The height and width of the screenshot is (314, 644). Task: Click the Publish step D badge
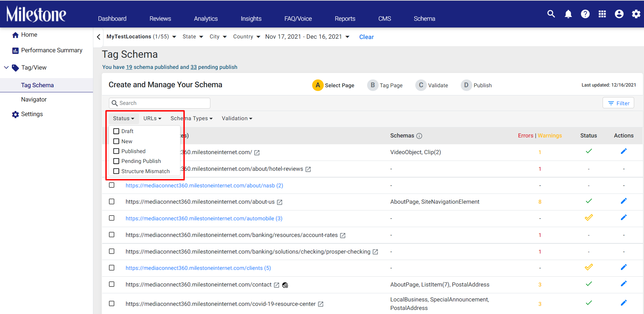(466, 85)
